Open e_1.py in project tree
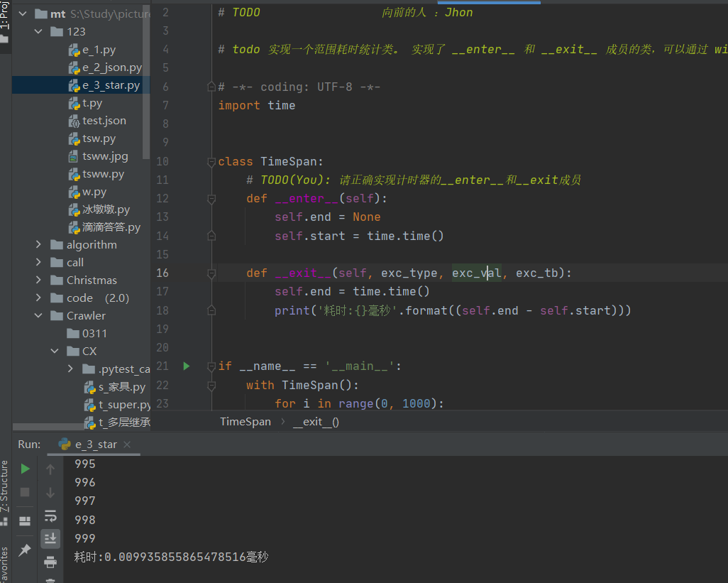The height and width of the screenshot is (583, 728). pyautogui.click(x=92, y=50)
